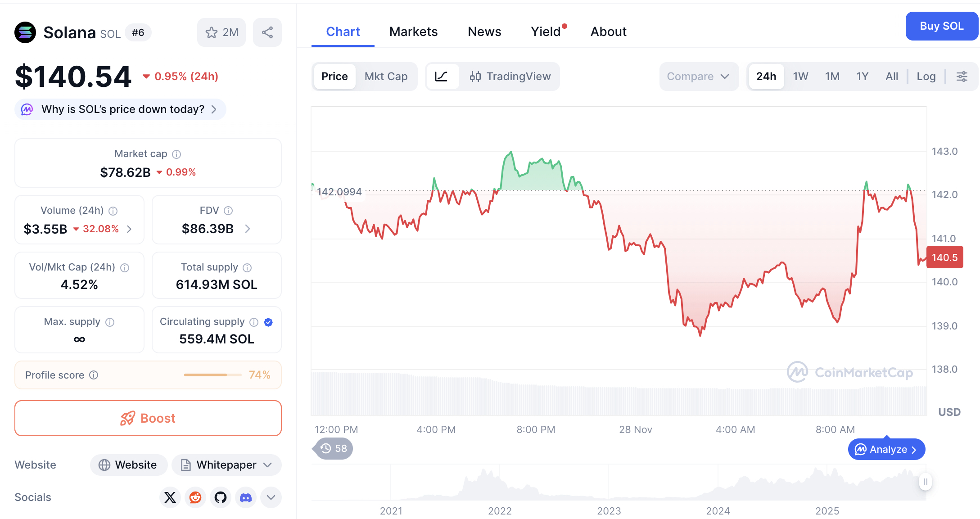Open the Compare dropdown

[x=698, y=77]
